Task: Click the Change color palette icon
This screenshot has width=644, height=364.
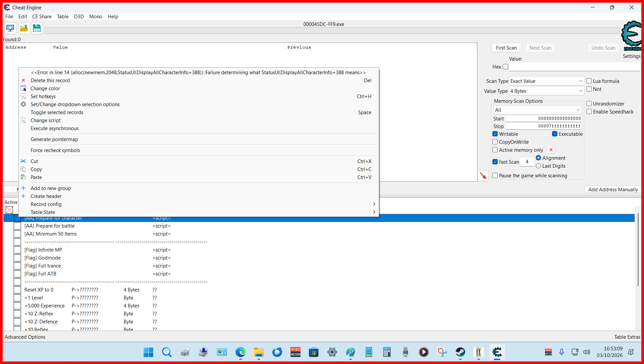Action: tap(23, 89)
